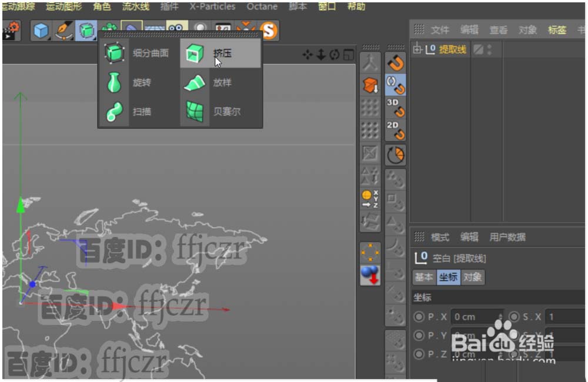This screenshot has width=588, height=382.
Task: Switch to the 基本 tab
Action: click(x=424, y=277)
